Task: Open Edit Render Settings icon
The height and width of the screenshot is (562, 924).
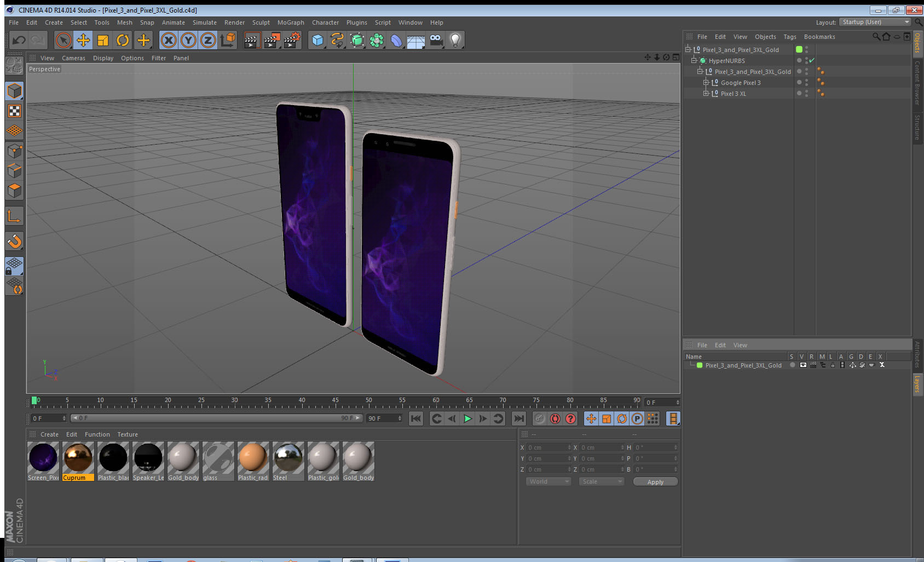Action: [292, 40]
